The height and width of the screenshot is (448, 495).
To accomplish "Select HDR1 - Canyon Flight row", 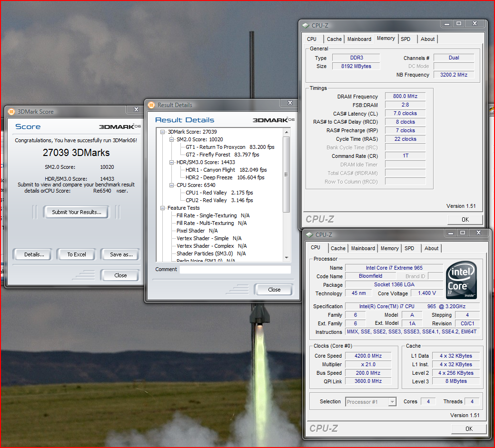I will point(226,170).
